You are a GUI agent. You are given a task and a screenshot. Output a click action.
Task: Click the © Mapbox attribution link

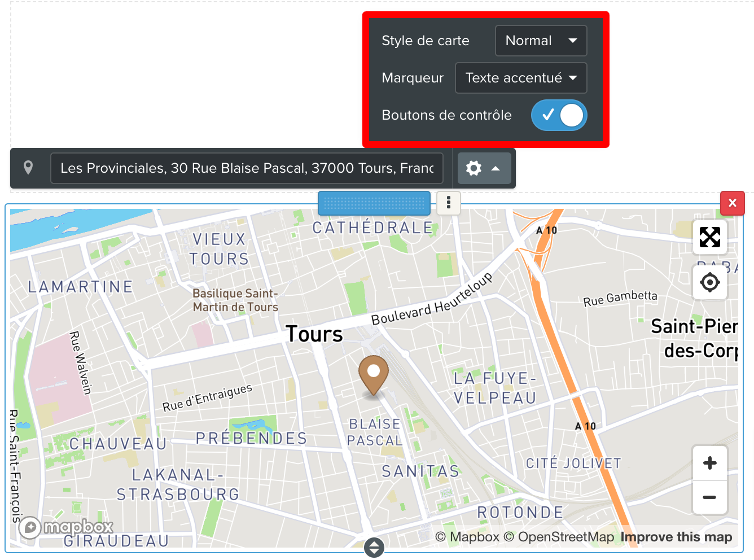click(x=467, y=537)
